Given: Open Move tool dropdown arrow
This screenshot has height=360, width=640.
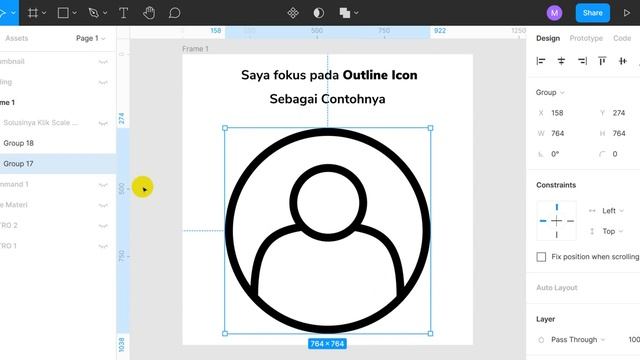Looking at the screenshot, I should click(x=13, y=13).
